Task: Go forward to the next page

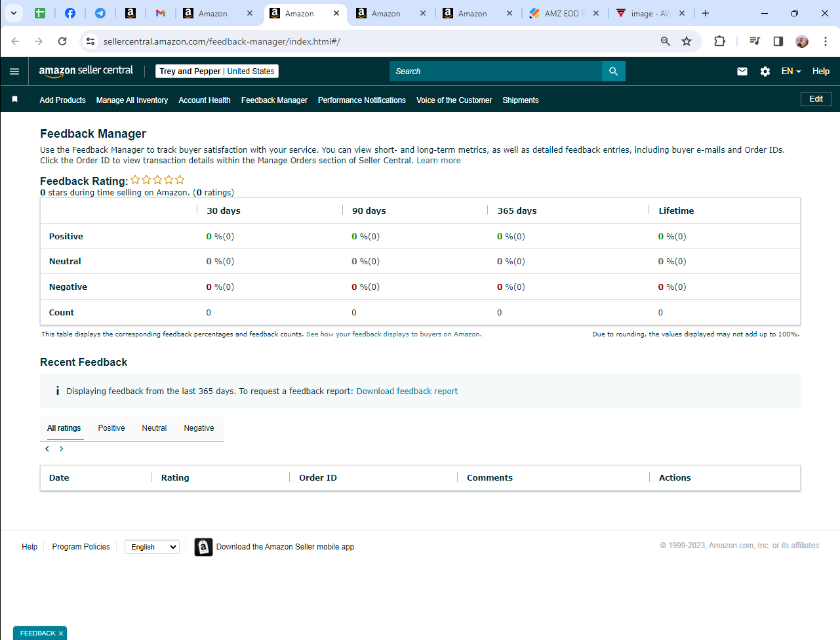Action: tap(39, 41)
